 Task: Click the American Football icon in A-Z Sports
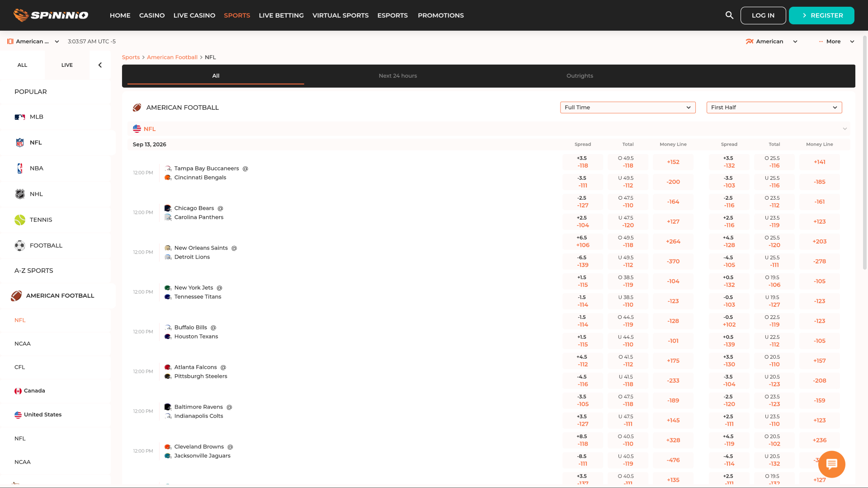(16, 296)
